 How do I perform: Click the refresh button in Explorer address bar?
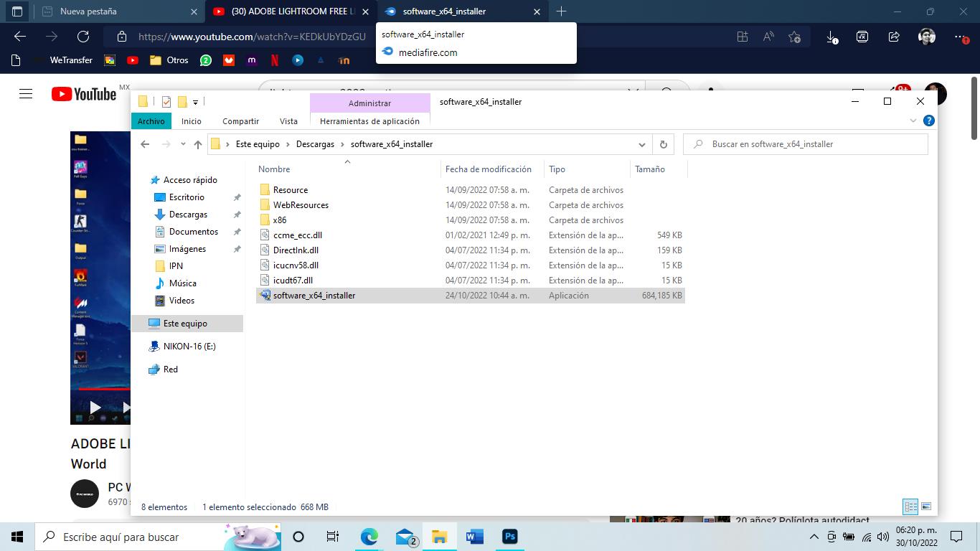(663, 144)
